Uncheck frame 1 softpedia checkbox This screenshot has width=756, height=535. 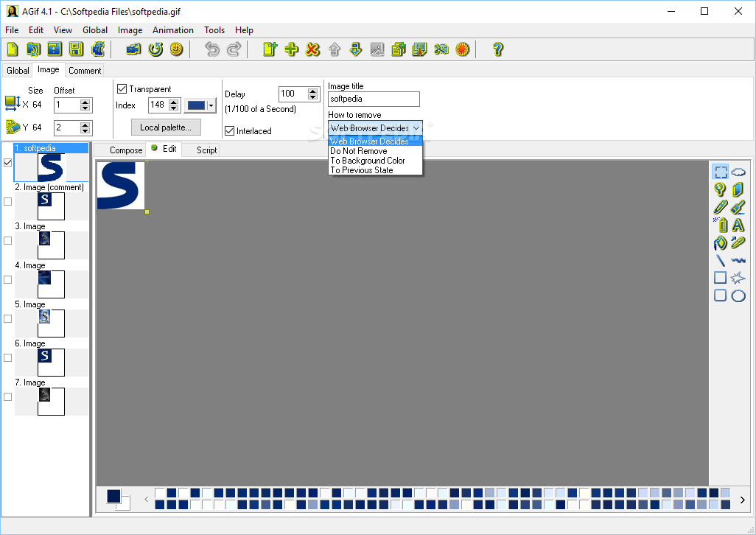7,162
